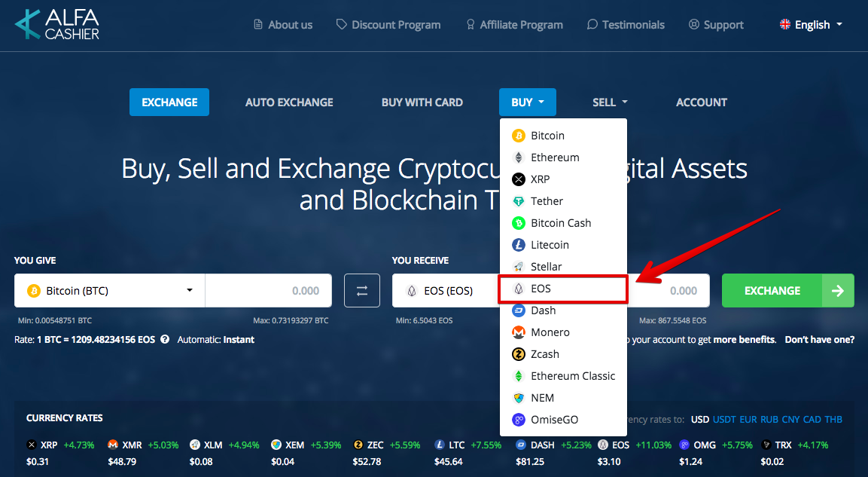The height and width of the screenshot is (477, 868).
Task: Click the NEM shield icon in Buy menu
Action: click(519, 399)
